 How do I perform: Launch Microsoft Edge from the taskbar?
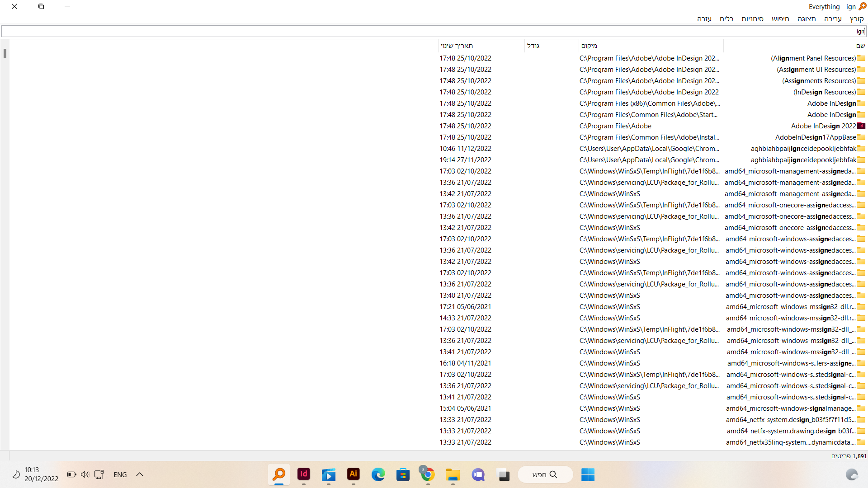tap(378, 474)
